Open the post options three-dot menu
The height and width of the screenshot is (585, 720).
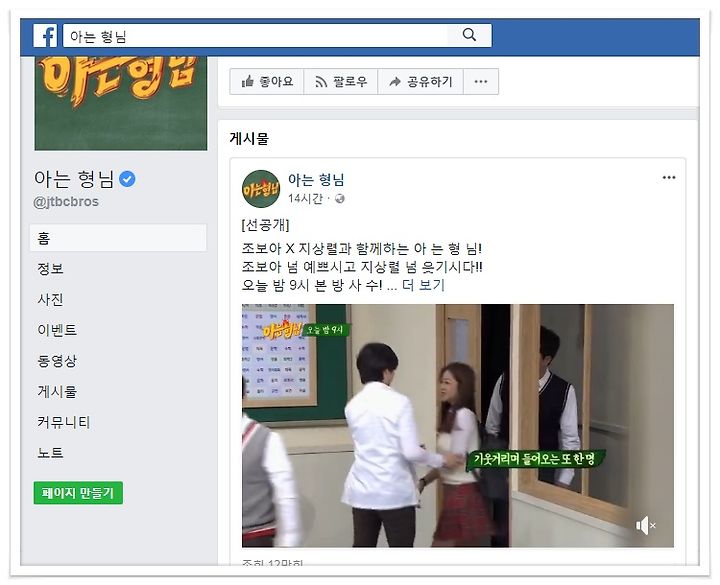(669, 178)
